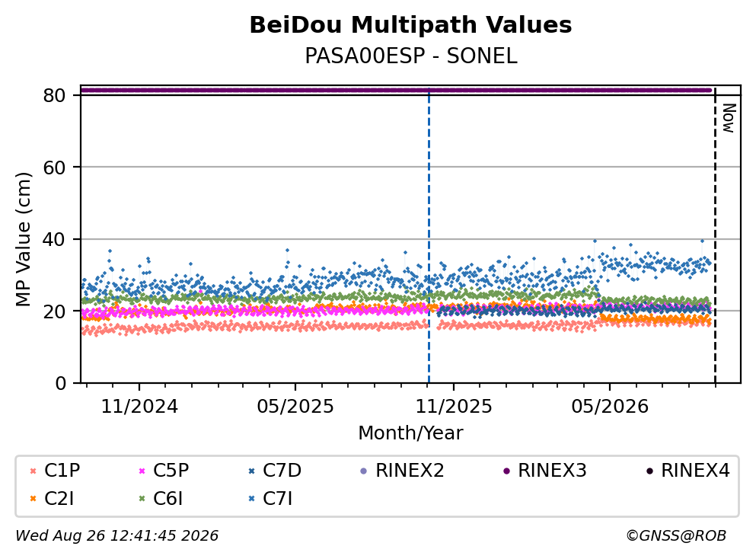Click the C7D legend marker
Screen dimensions: 756x559
251,471
